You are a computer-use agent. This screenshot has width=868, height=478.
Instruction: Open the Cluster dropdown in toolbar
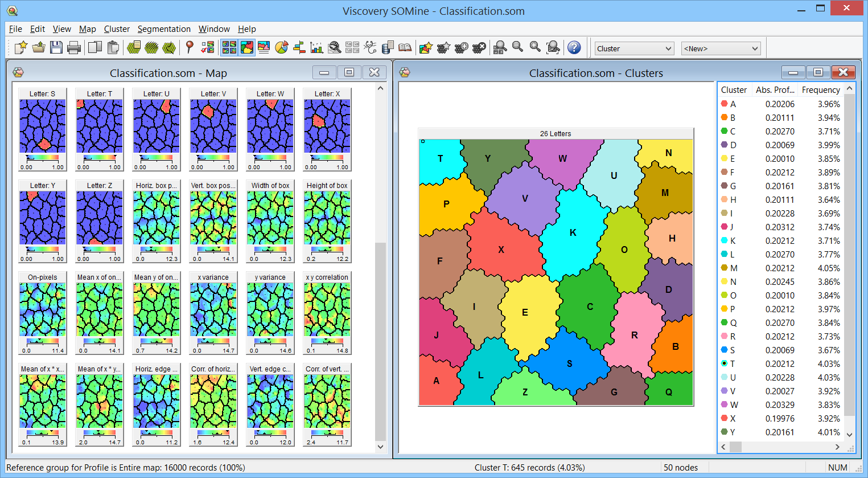634,48
